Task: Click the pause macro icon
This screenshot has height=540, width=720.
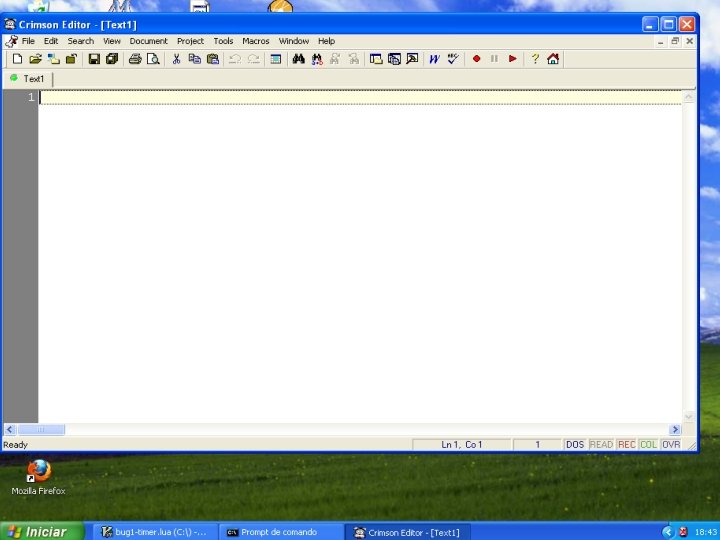Action: [494, 59]
